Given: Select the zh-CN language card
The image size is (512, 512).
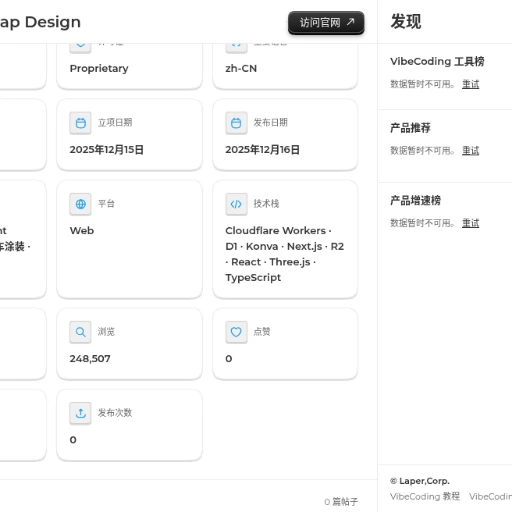Looking at the screenshot, I should point(285,66).
